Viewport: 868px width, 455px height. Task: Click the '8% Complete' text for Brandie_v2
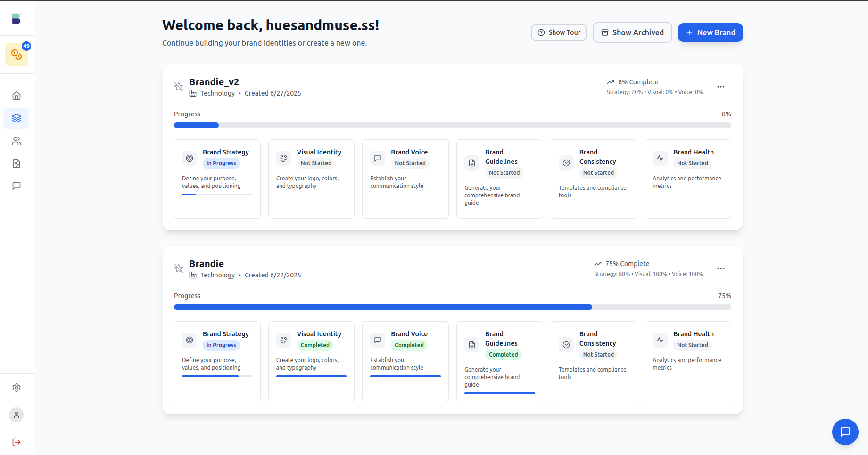point(638,82)
